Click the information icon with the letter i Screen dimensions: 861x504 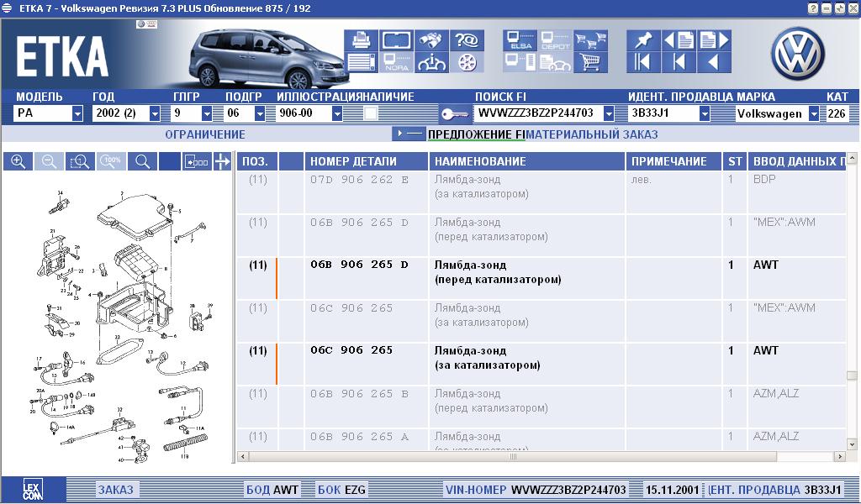coord(431,62)
